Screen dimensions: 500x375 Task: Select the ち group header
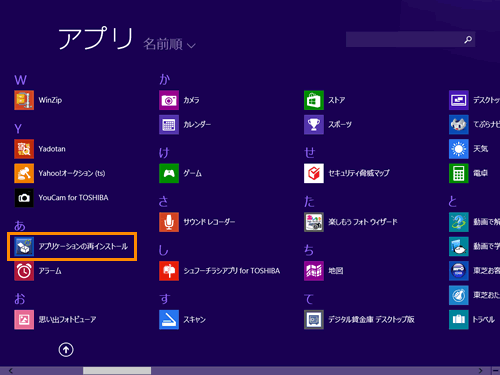pos(309,250)
